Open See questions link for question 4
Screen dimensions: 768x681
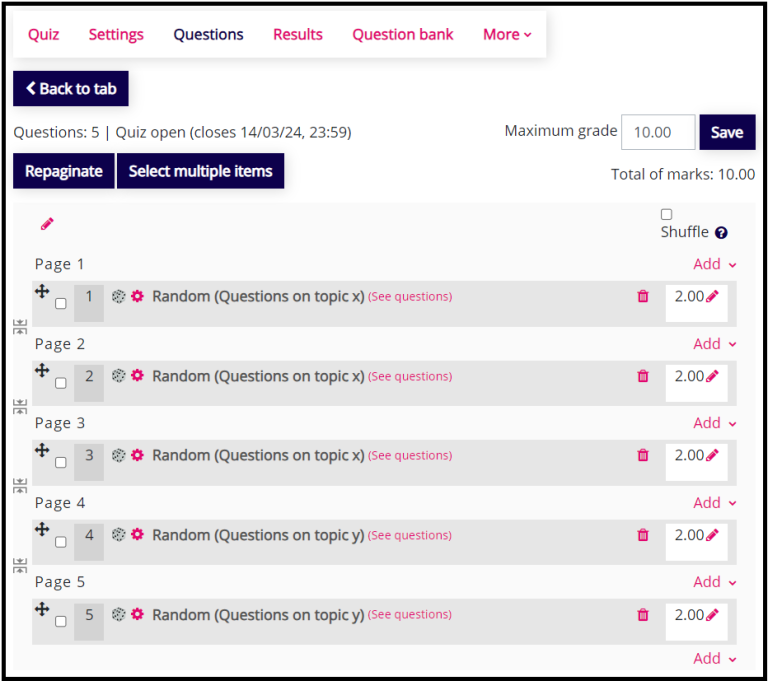pos(410,535)
